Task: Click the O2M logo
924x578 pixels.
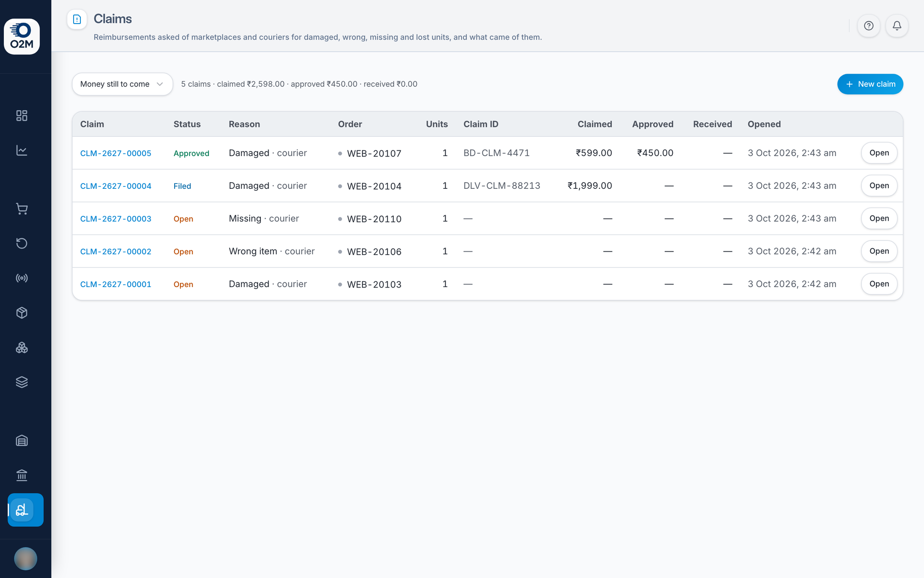Action: [22, 37]
